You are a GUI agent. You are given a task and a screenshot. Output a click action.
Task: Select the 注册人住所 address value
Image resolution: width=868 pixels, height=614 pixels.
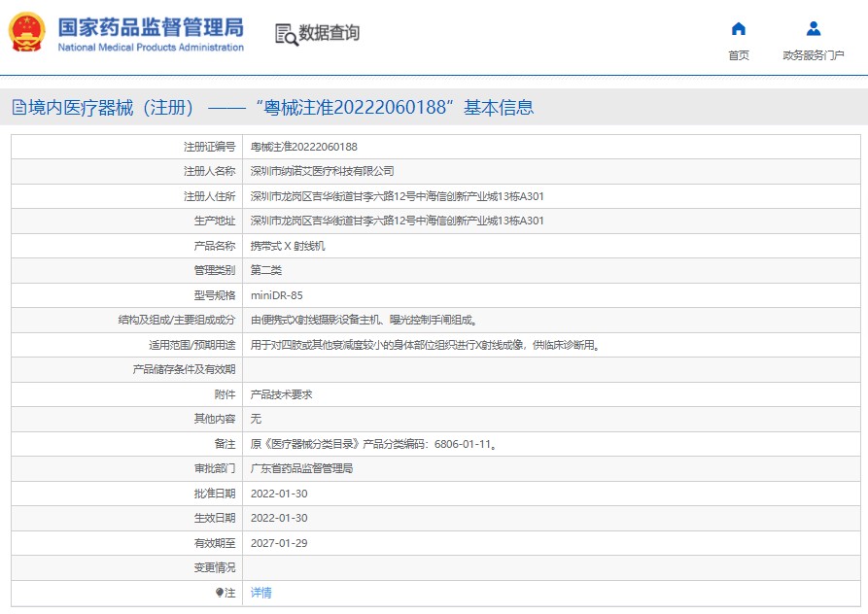[x=397, y=196]
